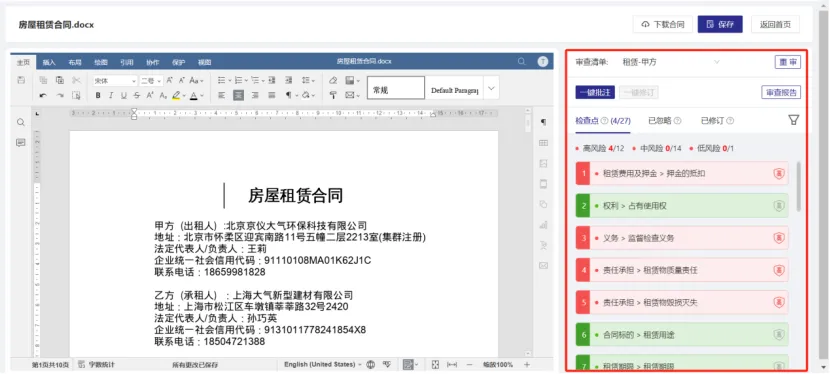This screenshot has width=830, height=374.
Task: Open the font color picker
Action: point(196,96)
